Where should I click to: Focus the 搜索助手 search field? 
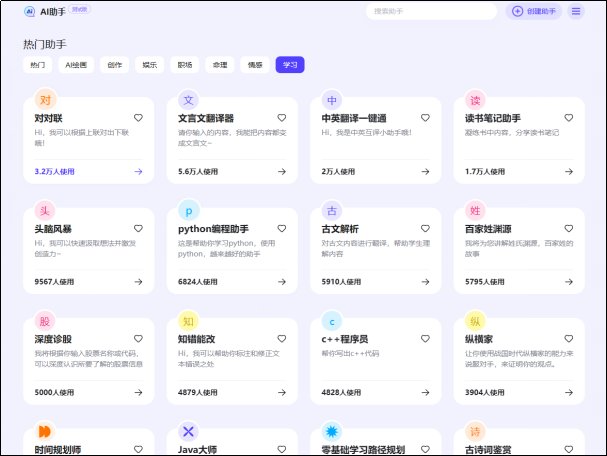(431, 11)
